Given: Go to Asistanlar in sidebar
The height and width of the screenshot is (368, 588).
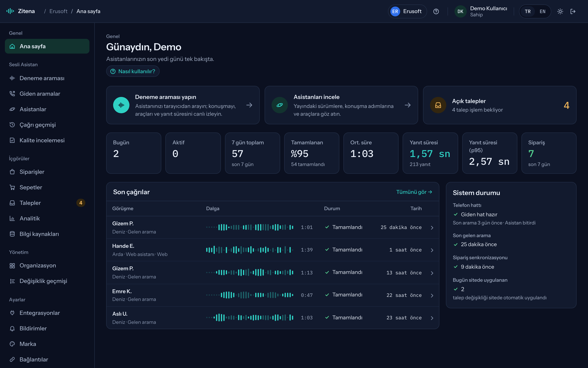Looking at the screenshot, I should tap(47, 109).
